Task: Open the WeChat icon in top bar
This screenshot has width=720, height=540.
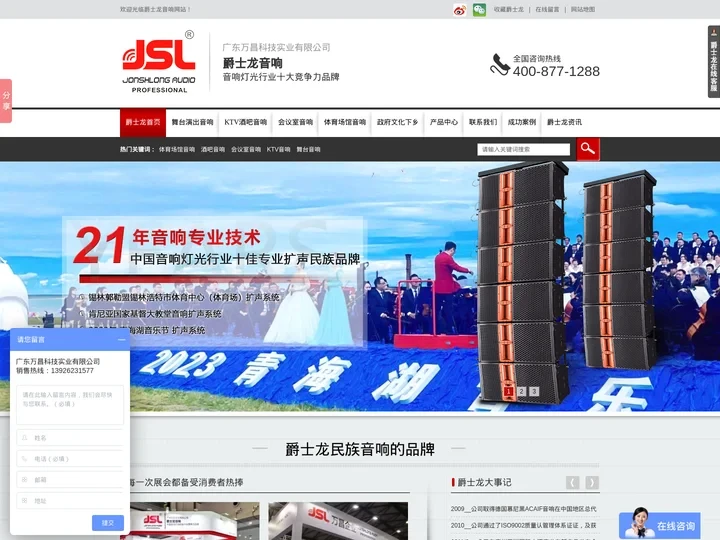Action: click(x=479, y=10)
